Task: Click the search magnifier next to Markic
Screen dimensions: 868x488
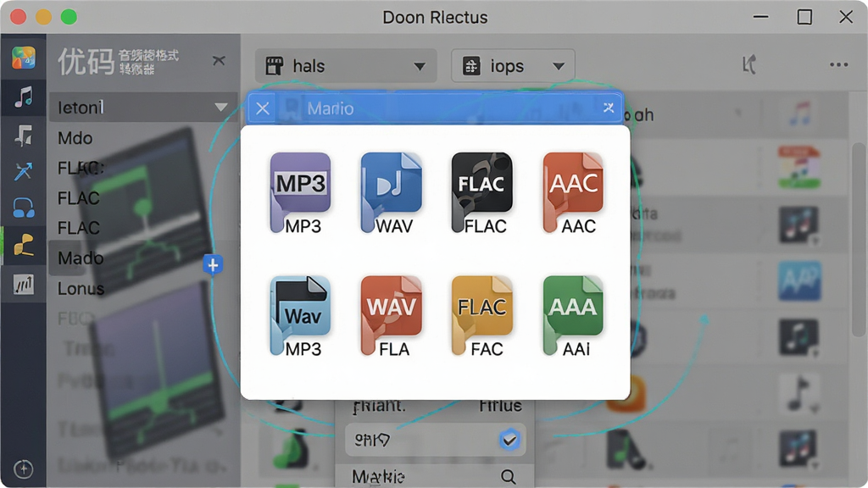Action: pos(509,476)
